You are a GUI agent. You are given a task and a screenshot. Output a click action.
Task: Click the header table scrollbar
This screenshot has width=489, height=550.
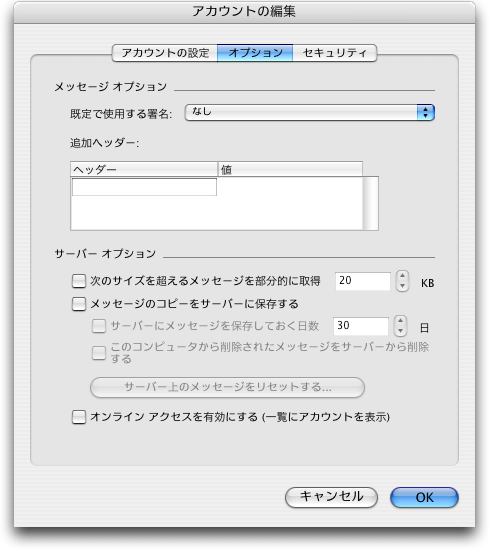370,203
